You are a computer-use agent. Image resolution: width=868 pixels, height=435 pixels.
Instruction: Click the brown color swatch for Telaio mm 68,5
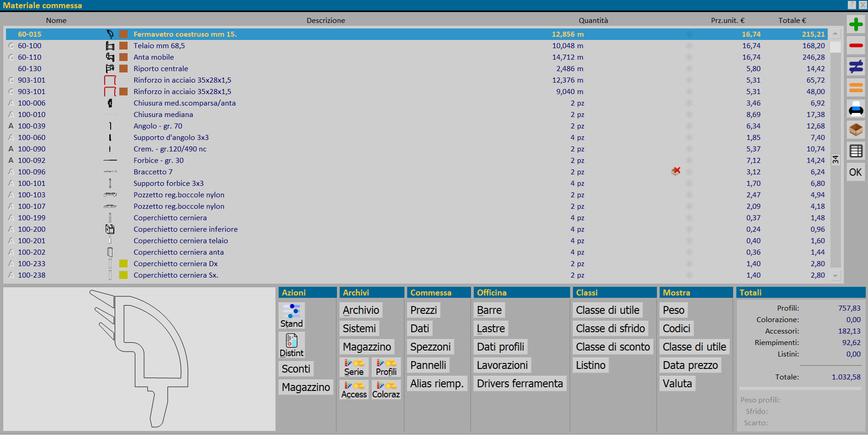[x=123, y=46]
